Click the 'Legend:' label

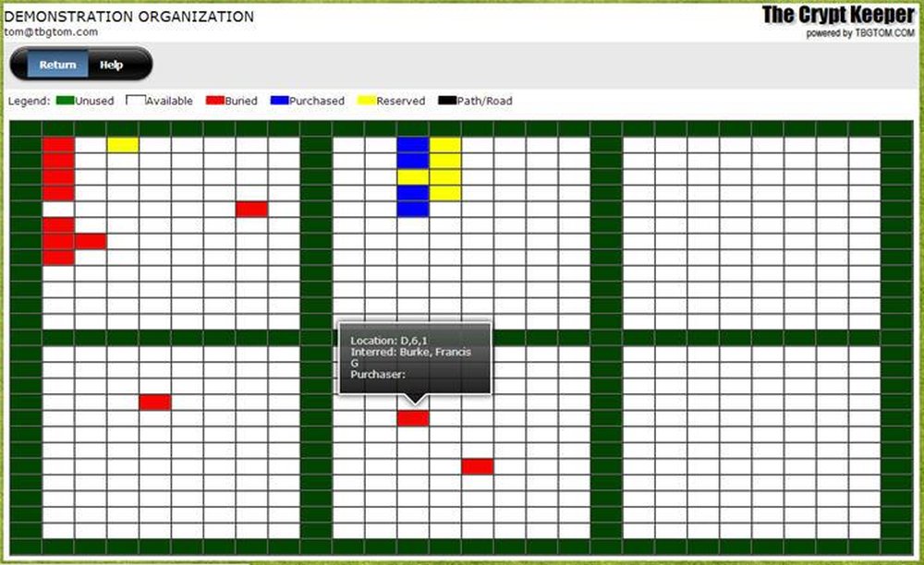click(29, 101)
